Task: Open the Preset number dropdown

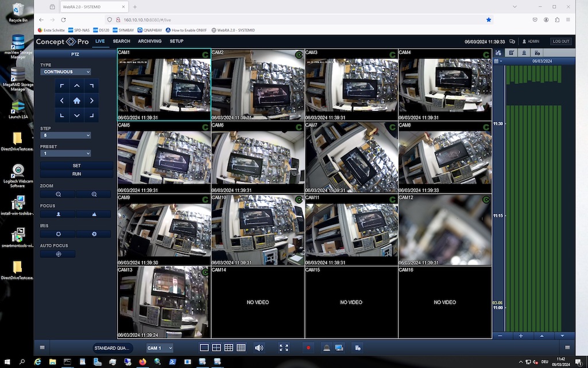Action: [65, 154]
